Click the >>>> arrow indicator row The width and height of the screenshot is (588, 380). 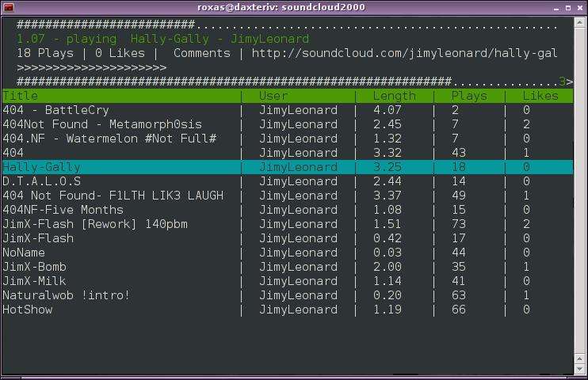(91, 68)
